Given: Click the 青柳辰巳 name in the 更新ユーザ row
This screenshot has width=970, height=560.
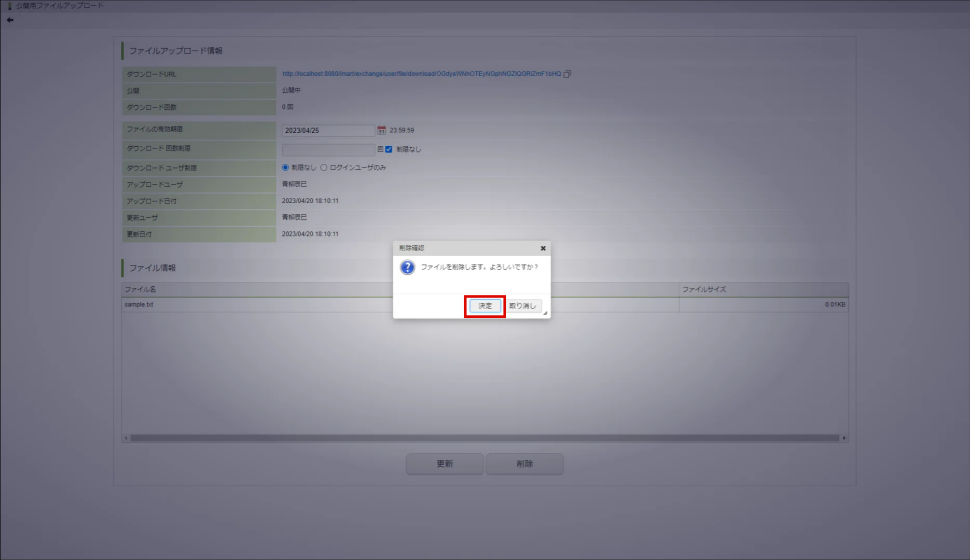Looking at the screenshot, I should 294,217.
